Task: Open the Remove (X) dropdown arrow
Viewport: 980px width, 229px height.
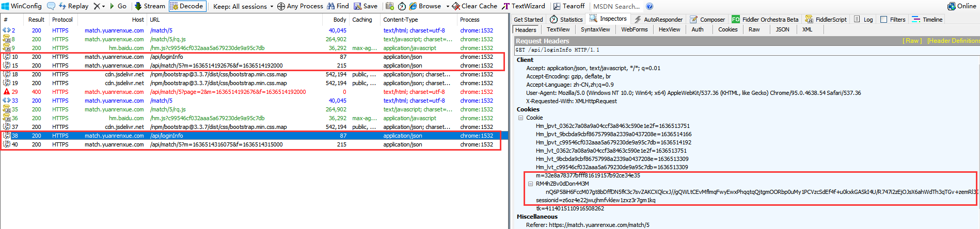Action: coord(104,7)
